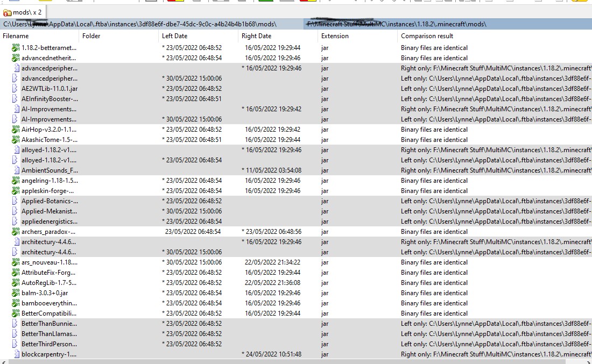Click the left-only icon for BetterThanBunnie
The height and width of the screenshot is (364, 592).
click(15, 323)
